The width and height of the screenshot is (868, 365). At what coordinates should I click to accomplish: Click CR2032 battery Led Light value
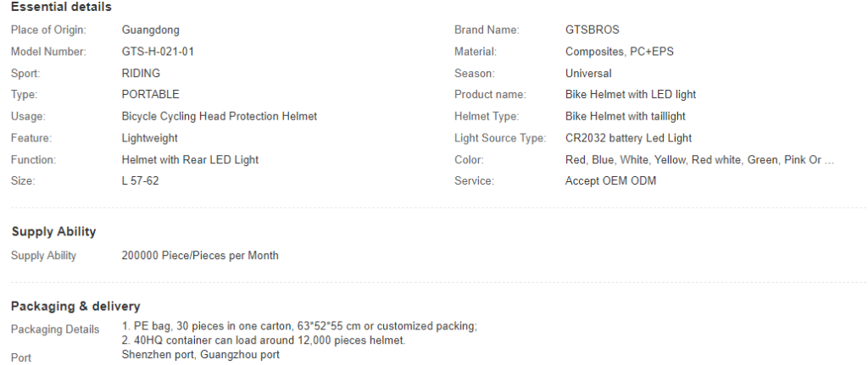tap(628, 138)
